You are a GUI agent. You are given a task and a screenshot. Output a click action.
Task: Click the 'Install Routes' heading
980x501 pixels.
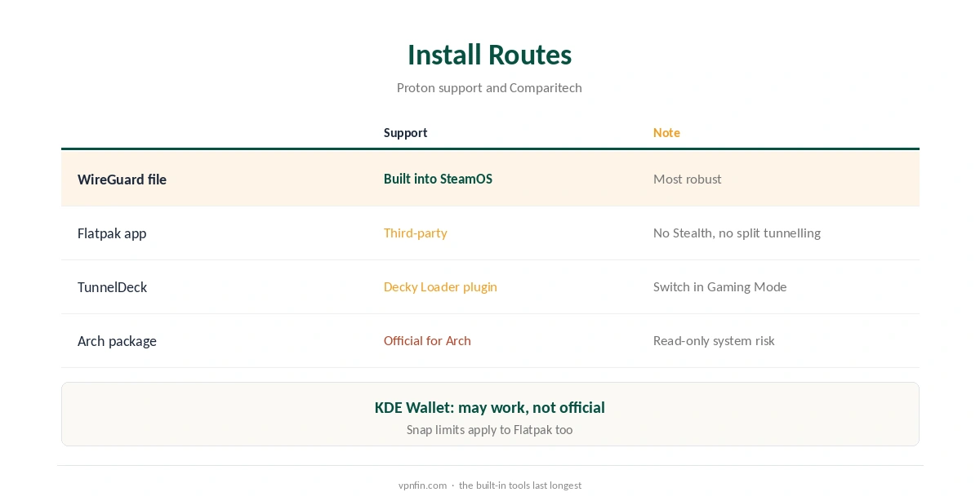[489, 55]
